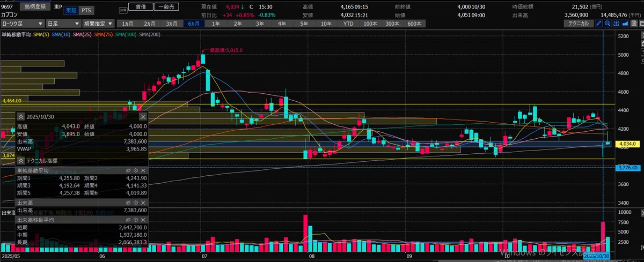Open the 日足 interval dropdown

(x=64, y=24)
